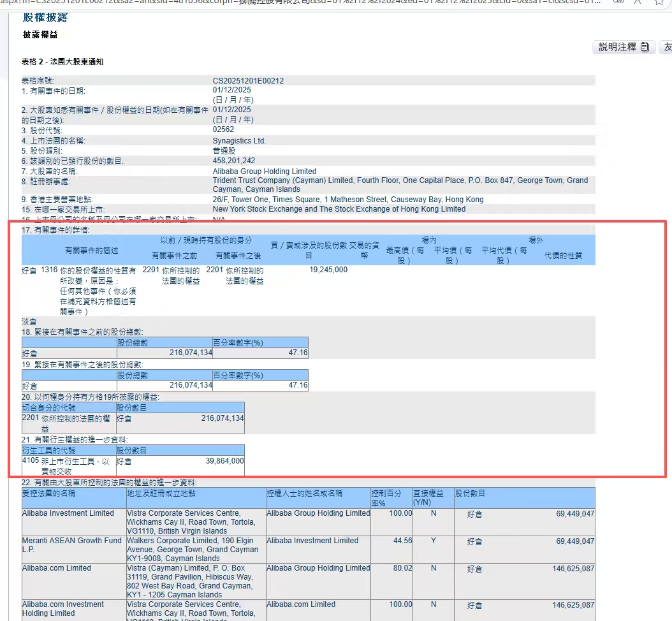Click the browser address bar URL
This screenshot has width=672, height=621.
coord(300,2)
